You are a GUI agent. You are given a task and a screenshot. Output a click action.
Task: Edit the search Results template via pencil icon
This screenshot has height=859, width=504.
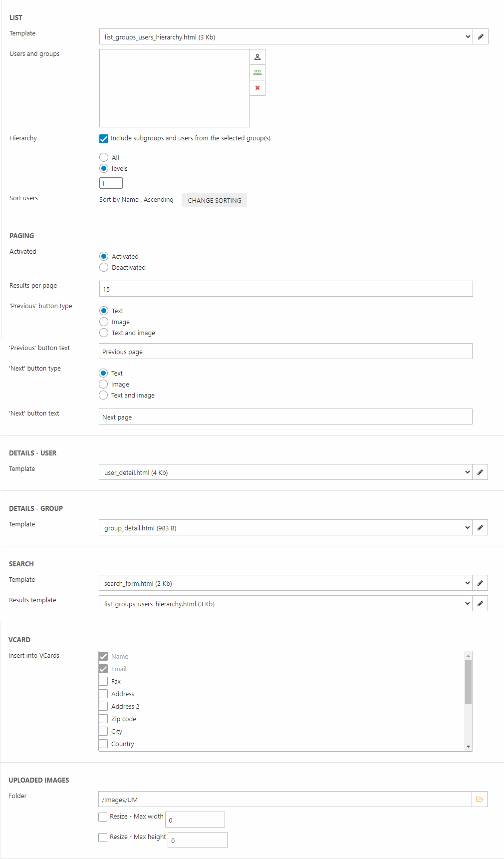480,603
